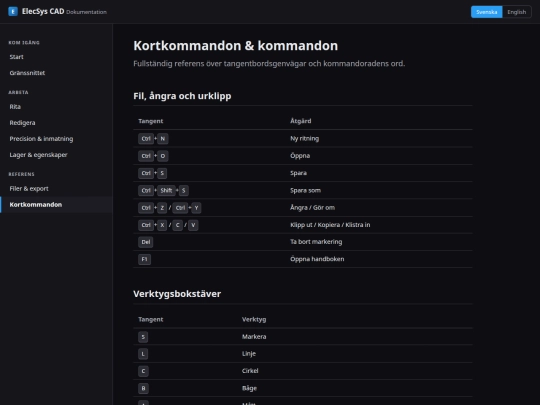The image size is (540, 405).
Task: Switch language to English
Action: [x=516, y=12]
